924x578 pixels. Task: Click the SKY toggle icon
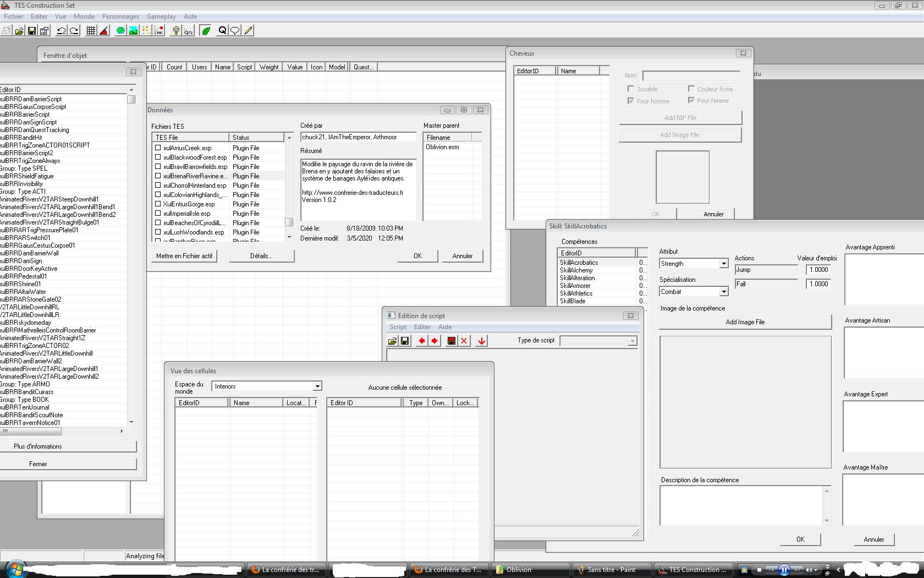[189, 31]
